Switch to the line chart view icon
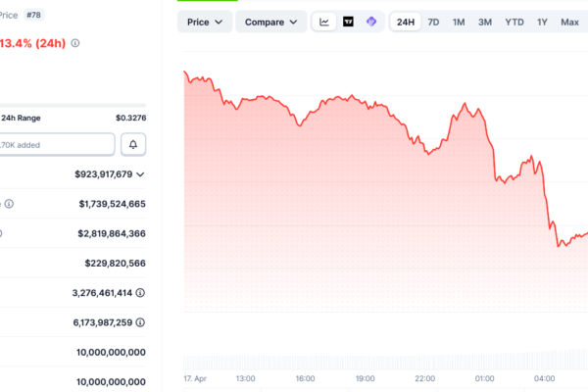The height and width of the screenshot is (392, 588). coord(324,22)
